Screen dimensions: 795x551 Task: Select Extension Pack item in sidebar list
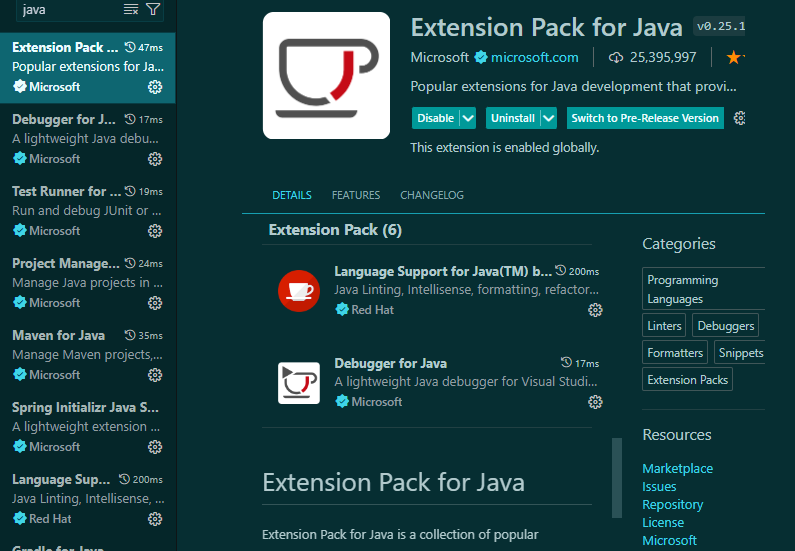(x=88, y=68)
